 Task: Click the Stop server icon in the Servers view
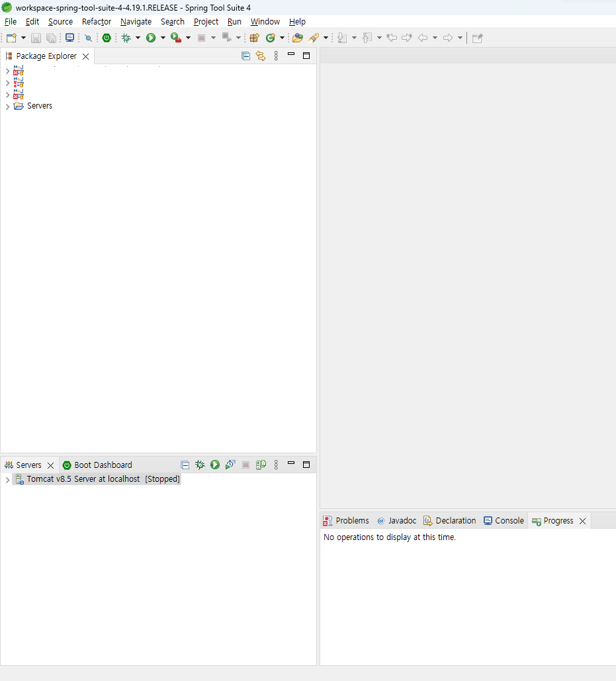click(x=245, y=465)
